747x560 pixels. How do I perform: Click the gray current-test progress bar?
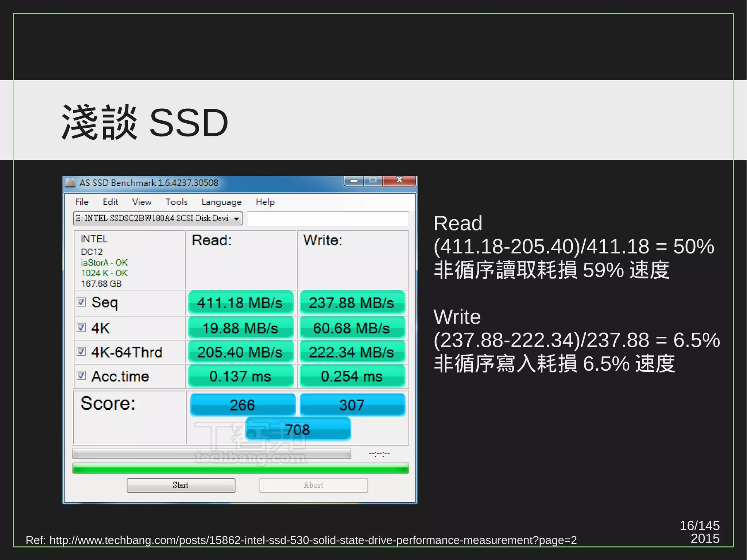[x=212, y=453]
